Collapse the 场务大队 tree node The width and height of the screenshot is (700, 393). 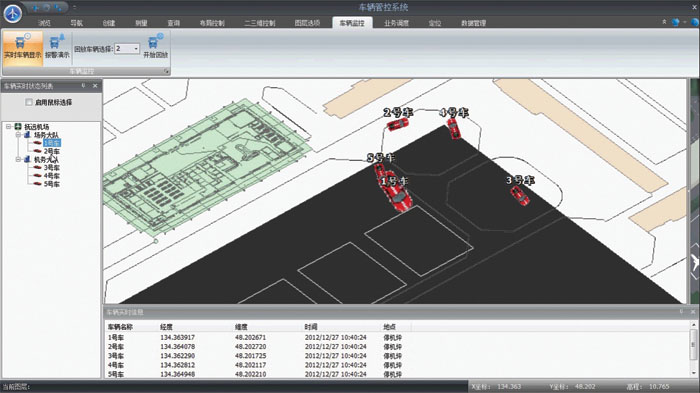18,134
